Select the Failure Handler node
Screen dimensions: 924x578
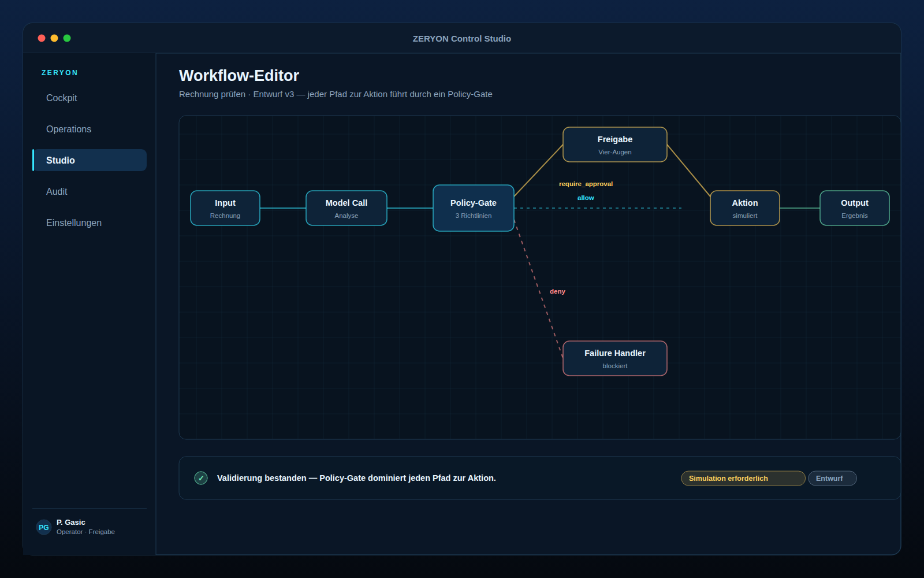(615, 358)
